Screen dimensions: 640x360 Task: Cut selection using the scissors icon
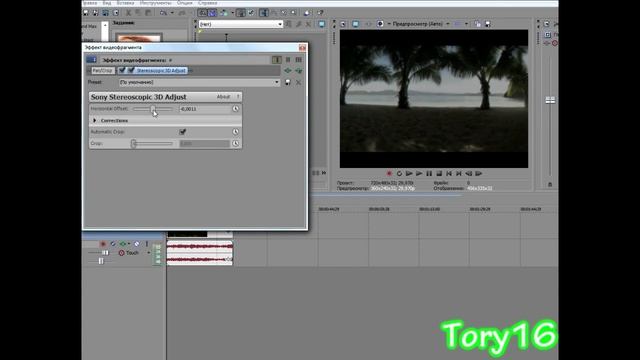[128, 13]
